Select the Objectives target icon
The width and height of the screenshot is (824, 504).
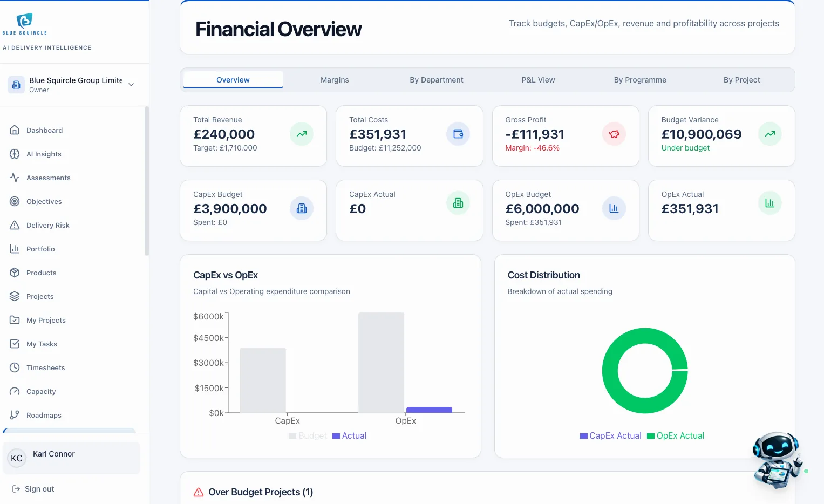15,201
